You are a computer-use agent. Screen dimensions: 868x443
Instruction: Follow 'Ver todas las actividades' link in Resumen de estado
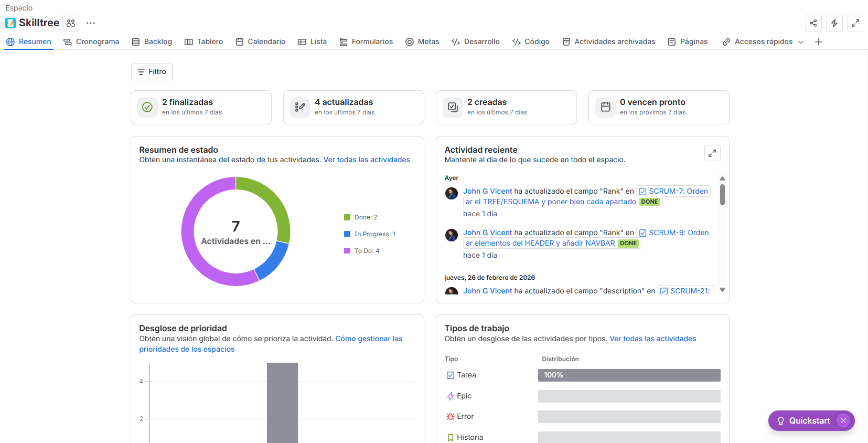click(367, 160)
